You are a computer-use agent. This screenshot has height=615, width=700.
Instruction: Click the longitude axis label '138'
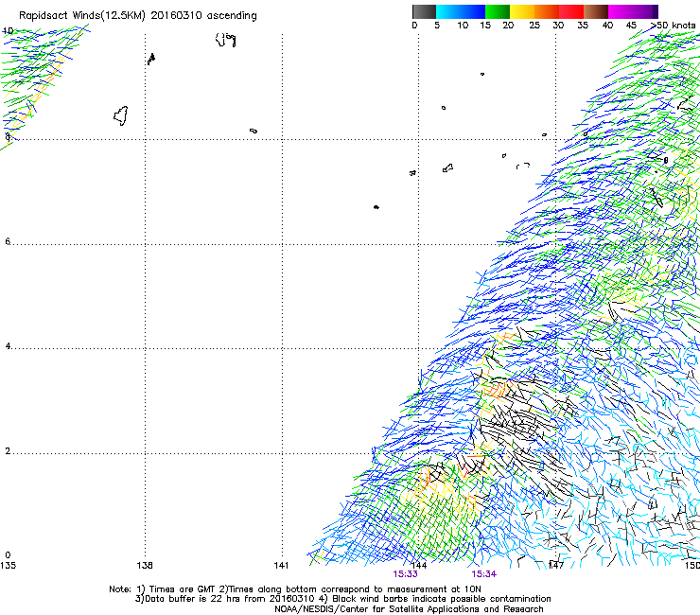click(145, 566)
